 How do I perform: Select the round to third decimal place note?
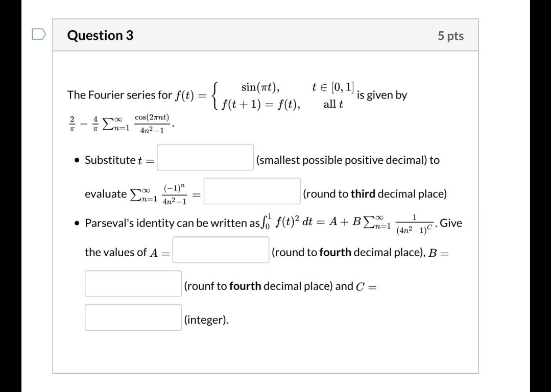click(375, 194)
